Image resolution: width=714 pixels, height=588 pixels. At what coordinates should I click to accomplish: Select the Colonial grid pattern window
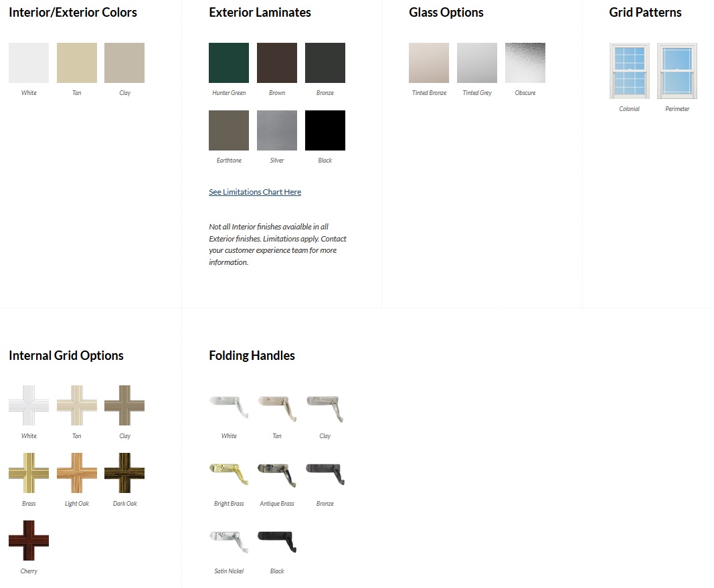coord(629,71)
